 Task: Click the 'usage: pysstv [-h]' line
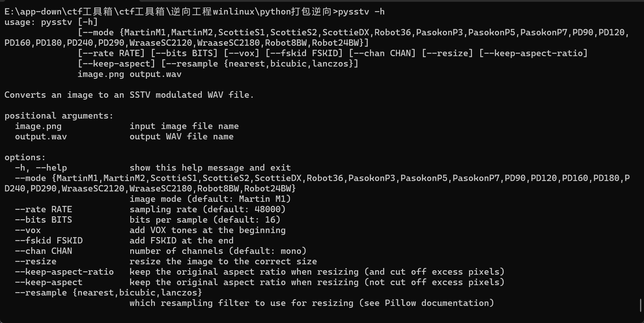(x=51, y=22)
